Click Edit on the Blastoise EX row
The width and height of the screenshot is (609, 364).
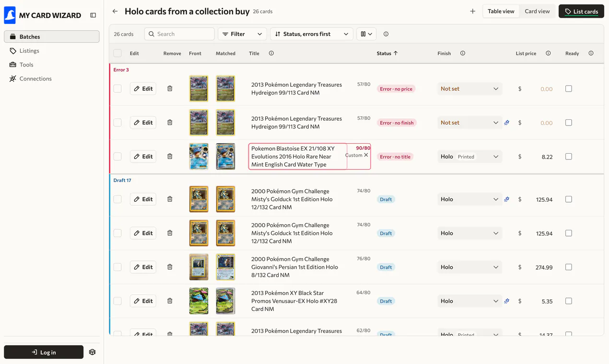143,156
